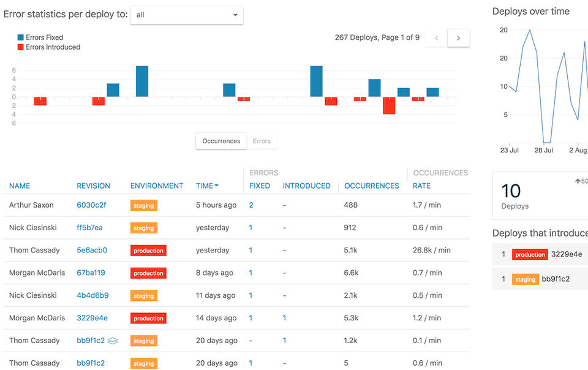Sort the table by NAME column
This screenshot has height=370, width=588.
(x=20, y=186)
